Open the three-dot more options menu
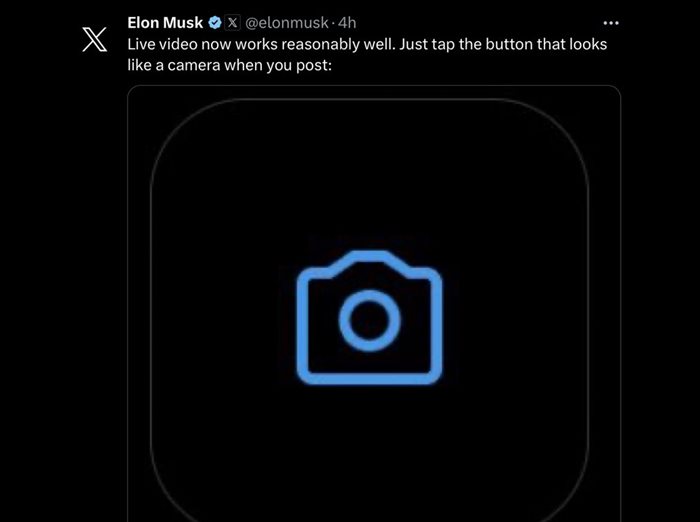Image resolution: width=700 pixels, height=522 pixels. point(612,22)
